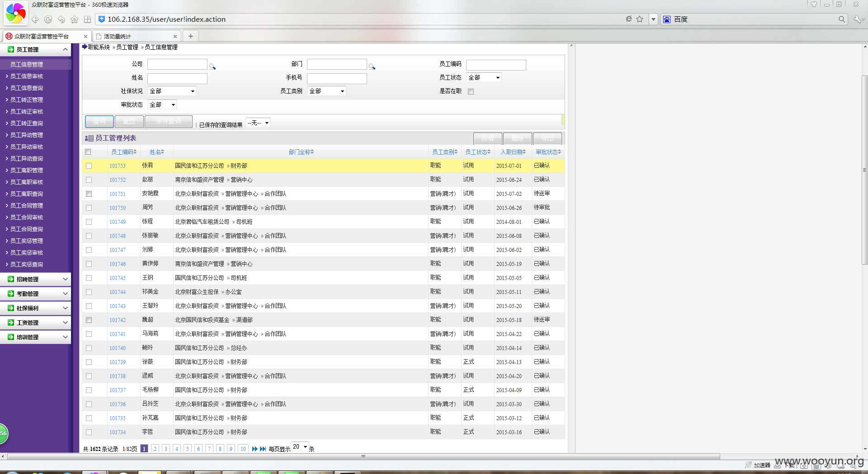Click the right vertical page scrollbar
The image size is (868, 474).
click(864, 170)
